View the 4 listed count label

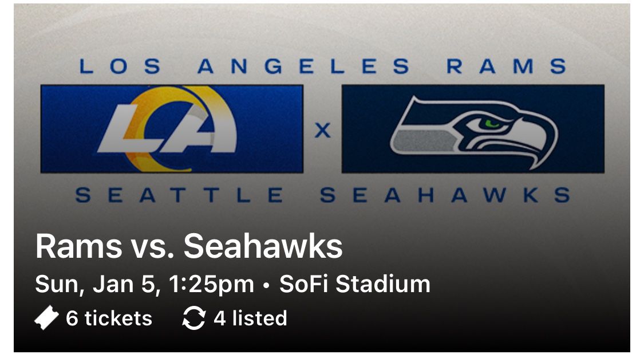coord(250,318)
